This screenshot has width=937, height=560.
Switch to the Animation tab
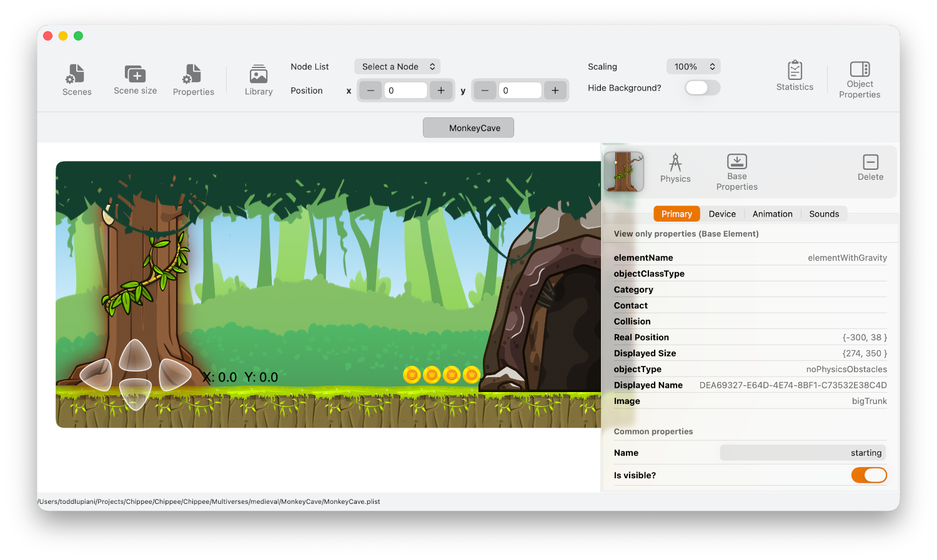(772, 214)
